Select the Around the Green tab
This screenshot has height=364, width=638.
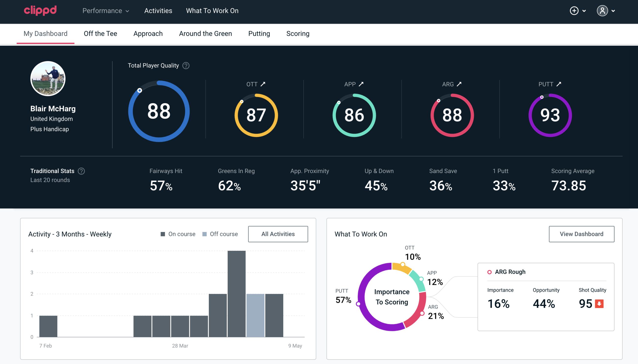point(205,33)
